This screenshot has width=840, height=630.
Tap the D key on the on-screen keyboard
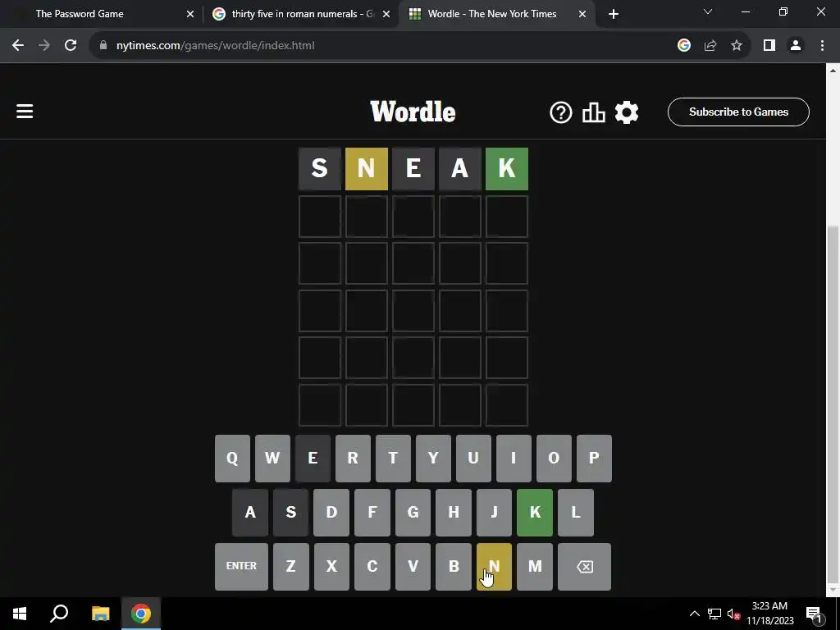[331, 513]
